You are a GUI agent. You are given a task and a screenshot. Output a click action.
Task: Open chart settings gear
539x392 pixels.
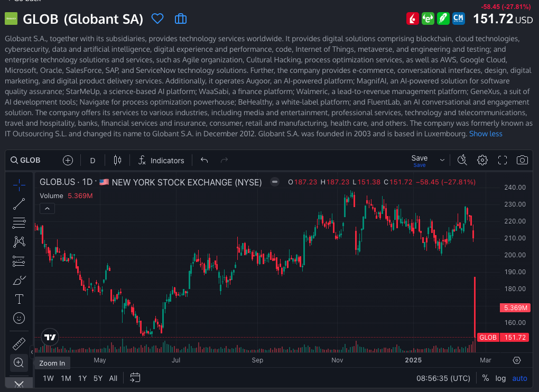[482, 160]
